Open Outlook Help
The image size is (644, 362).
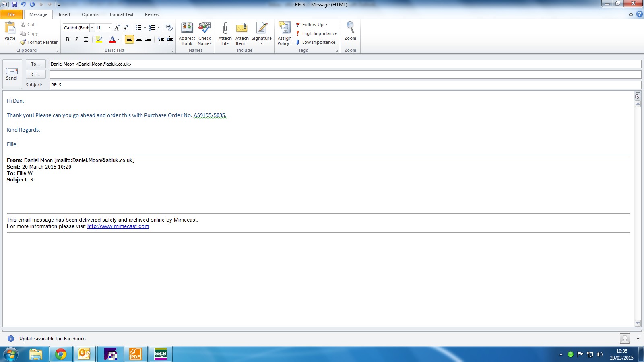click(639, 14)
